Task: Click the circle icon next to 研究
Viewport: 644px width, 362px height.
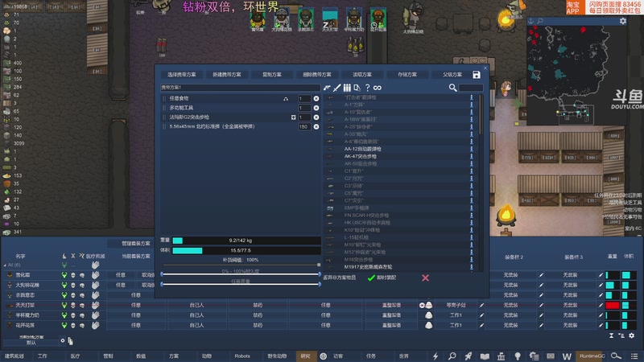Action: [324, 356]
